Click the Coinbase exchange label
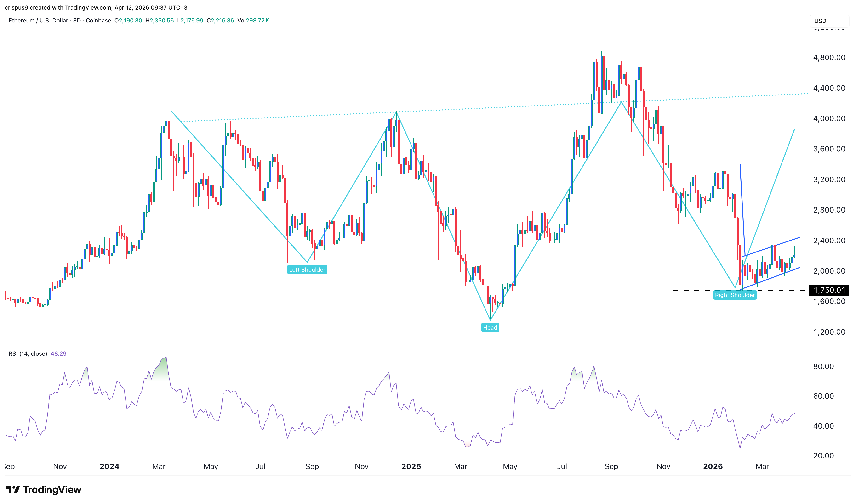 98,21
